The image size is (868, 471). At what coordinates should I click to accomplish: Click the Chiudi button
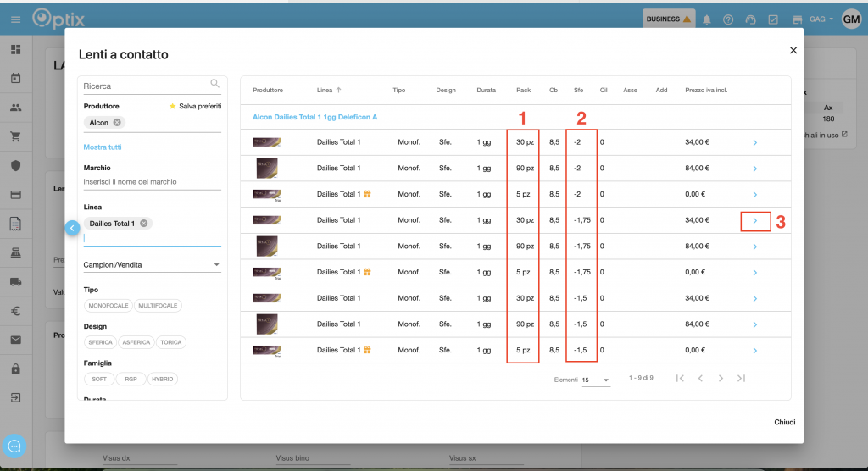tap(784, 422)
